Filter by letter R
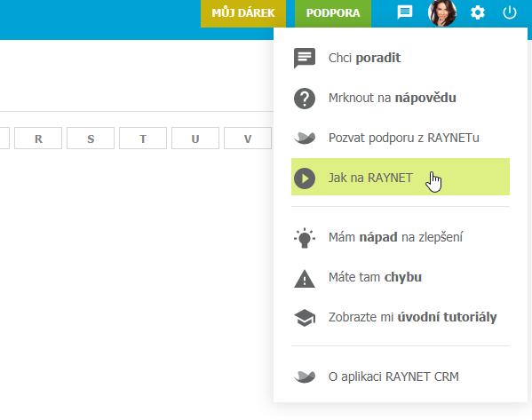Viewport: 532px width, 420px height. (38, 139)
